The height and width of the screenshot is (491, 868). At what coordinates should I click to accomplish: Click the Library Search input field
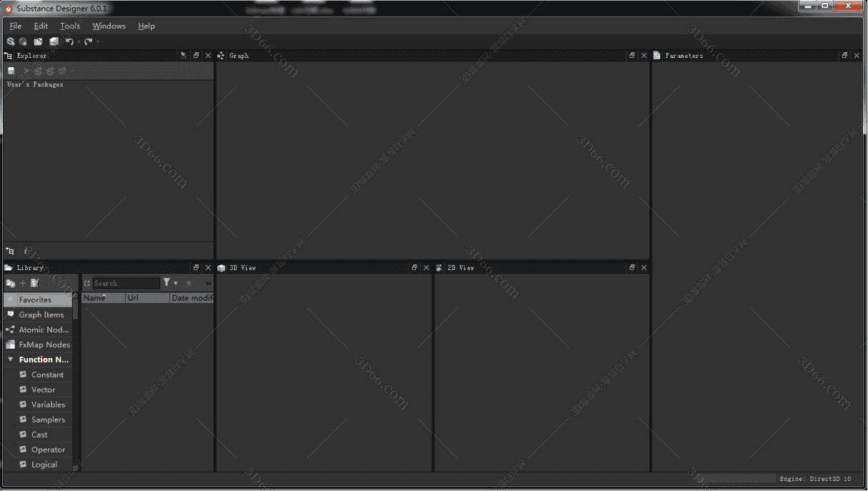tap(125, 283)
